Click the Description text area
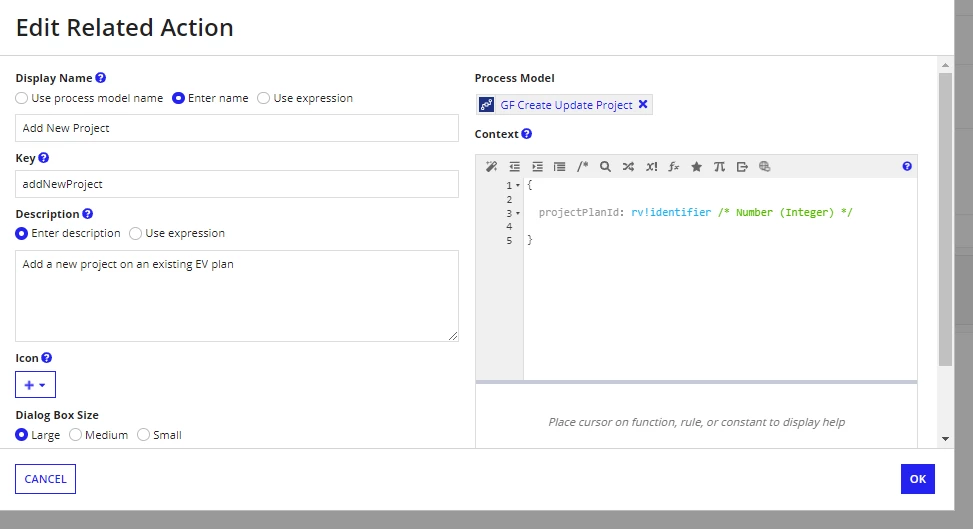The width and height of the screenshot is (973, 529). pos(237,296)
